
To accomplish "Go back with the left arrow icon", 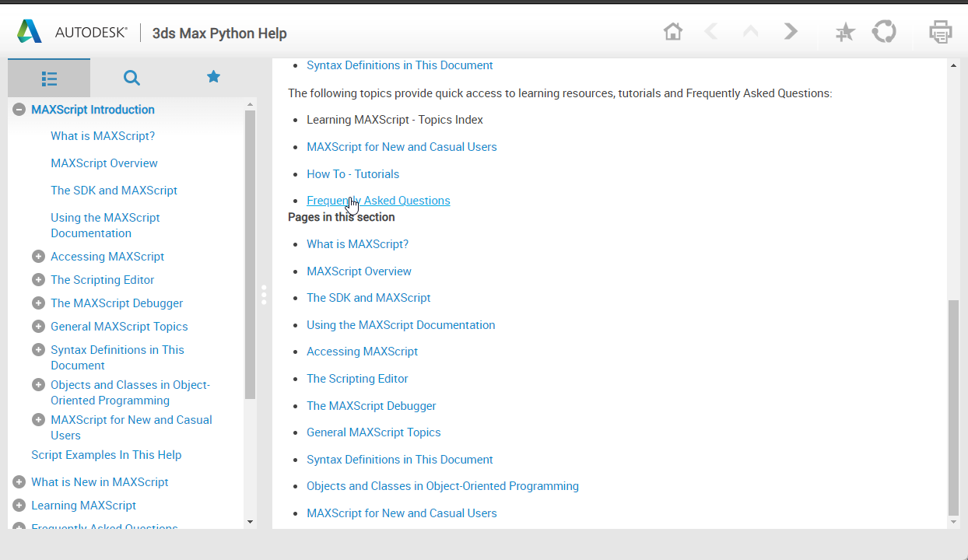I will [710, 32].
